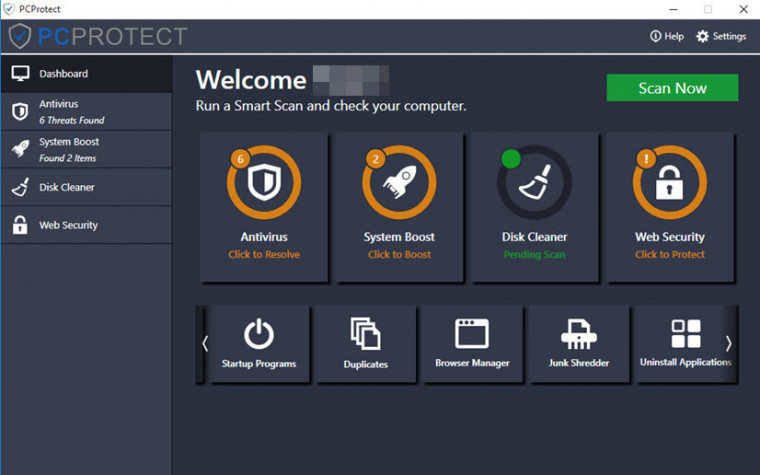The image size is (760, 475).
Task: Open Web Security in sidebar
Action: tap(86, 225)
